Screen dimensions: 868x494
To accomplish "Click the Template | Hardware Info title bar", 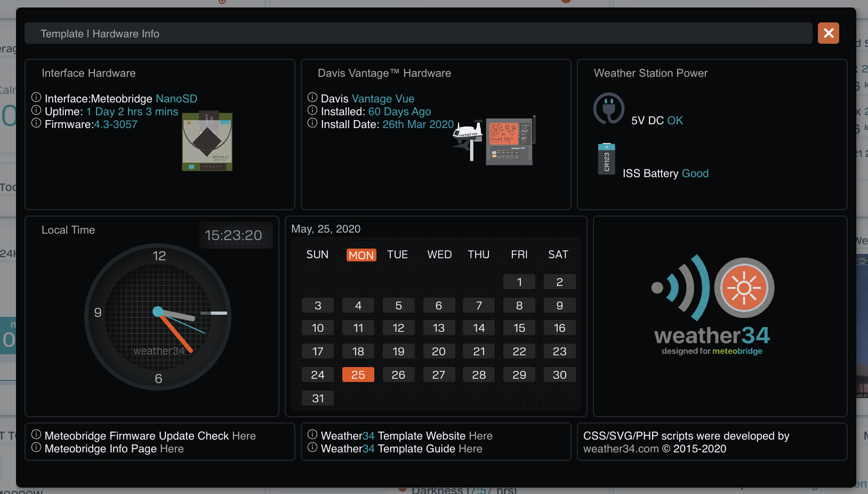I will tap(419, 33).
